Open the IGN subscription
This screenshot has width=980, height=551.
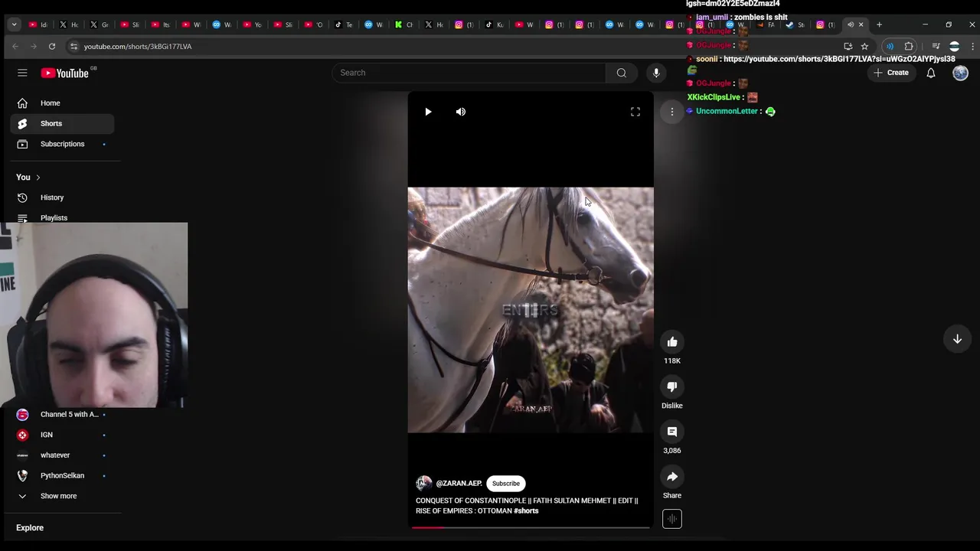click(x=62, y=435)
